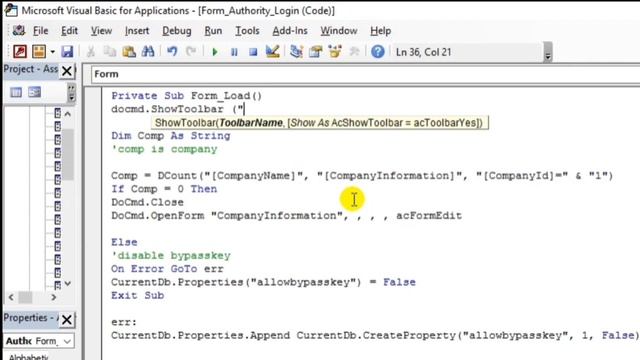Click the Paste clipboard icon
This screenshot has width=640, height=360.
(129, 52)
